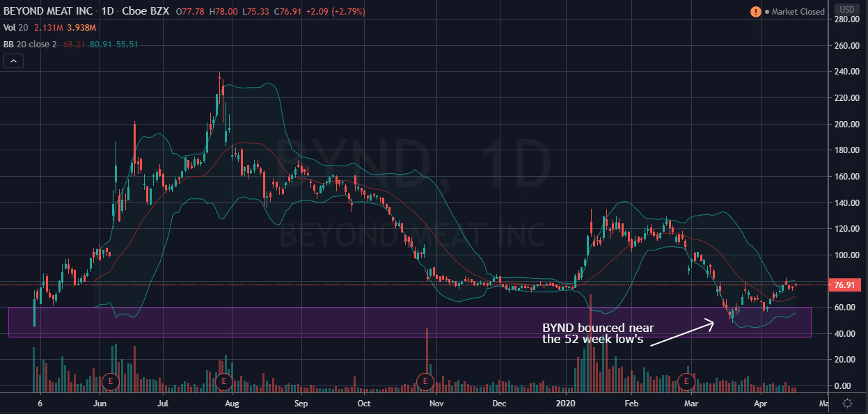
Task: Click the earnings marker above Aug
Action: pos(224,381)
